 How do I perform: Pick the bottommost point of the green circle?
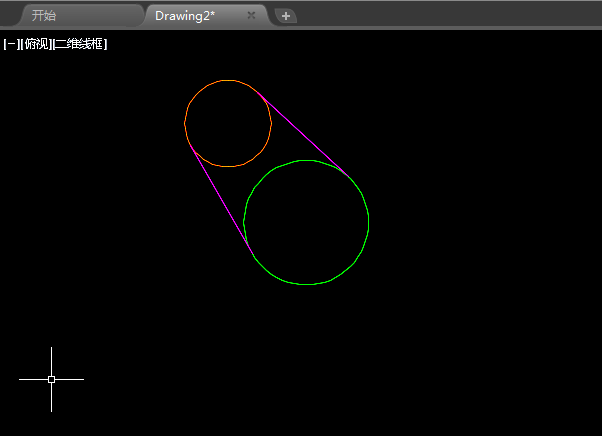pyautogui.click(x=306, y=284)
